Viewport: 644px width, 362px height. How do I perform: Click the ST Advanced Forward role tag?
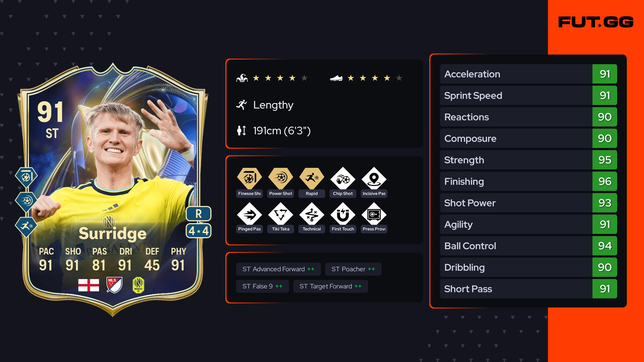[x=278, y=269]
